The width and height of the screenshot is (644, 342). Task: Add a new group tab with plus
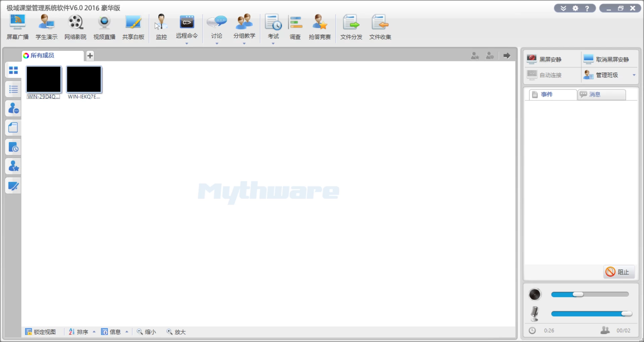(90, 56)
